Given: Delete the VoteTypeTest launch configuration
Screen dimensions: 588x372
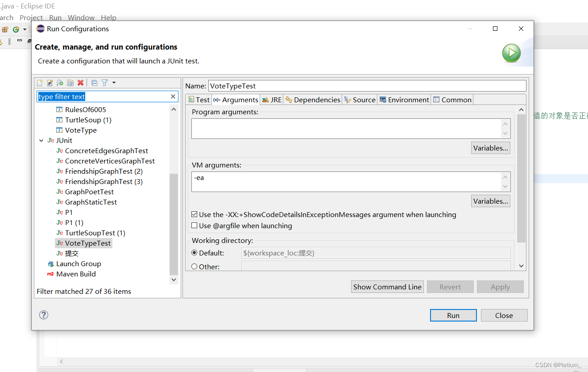Looking at the screenshot, I should (80, 83).
